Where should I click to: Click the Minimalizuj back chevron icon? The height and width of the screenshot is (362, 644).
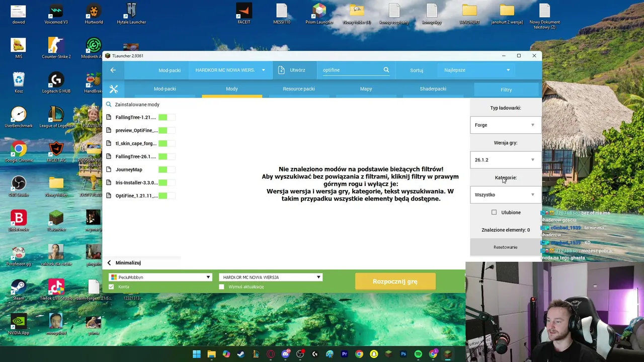pos(109,263)
